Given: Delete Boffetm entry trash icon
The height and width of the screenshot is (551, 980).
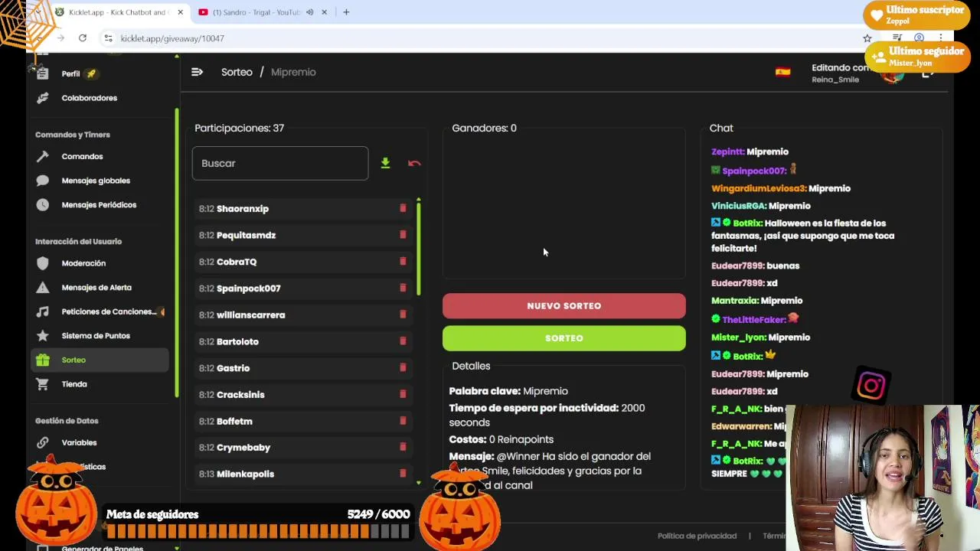Looking at the screenshot, I should pos(403,420).
